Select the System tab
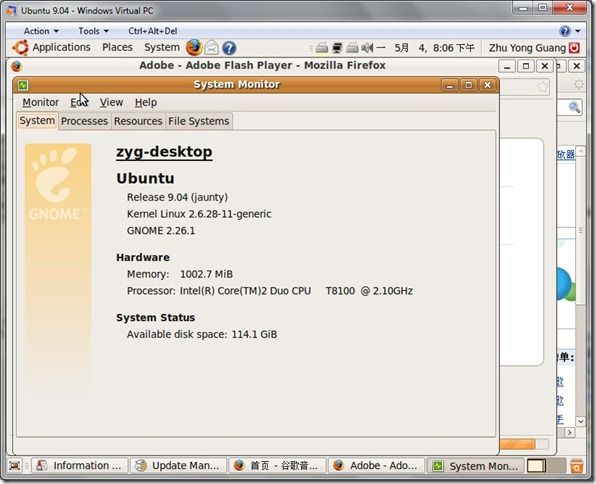The width and height of the screenshot is (596, 484). click(37, 121)
